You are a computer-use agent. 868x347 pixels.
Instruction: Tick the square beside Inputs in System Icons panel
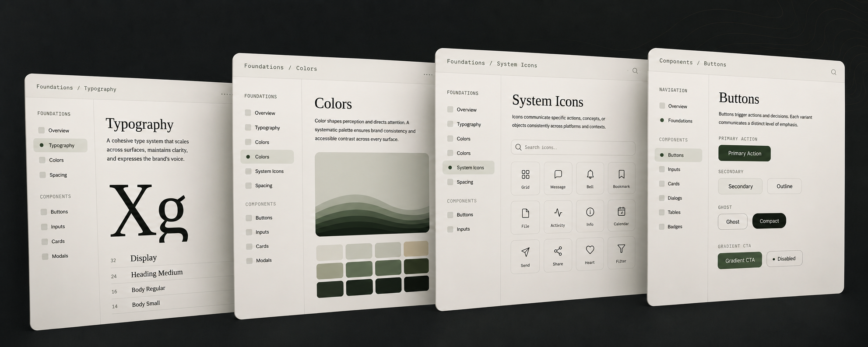[x=450, y=229]
